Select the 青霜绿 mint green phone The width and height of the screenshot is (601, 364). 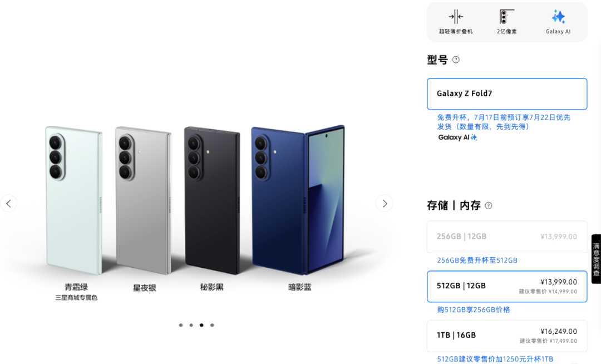74,200
